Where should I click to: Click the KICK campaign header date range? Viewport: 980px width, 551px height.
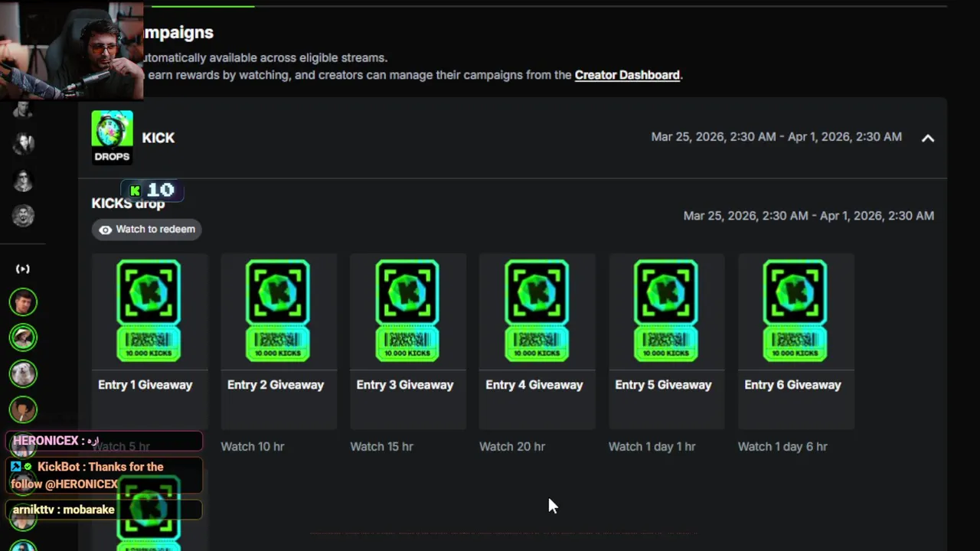point(776,137)
